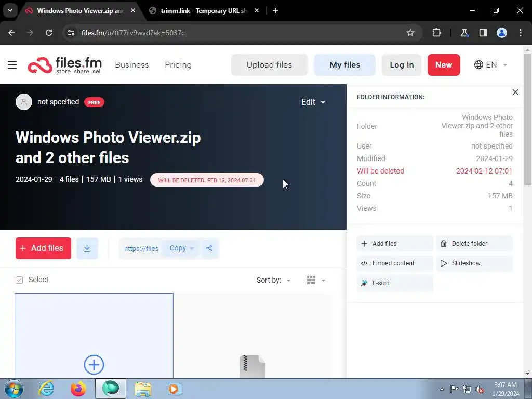The height and width of the screenshot is (399, 532).
Task: Reload the page
Action: [49, 33]
